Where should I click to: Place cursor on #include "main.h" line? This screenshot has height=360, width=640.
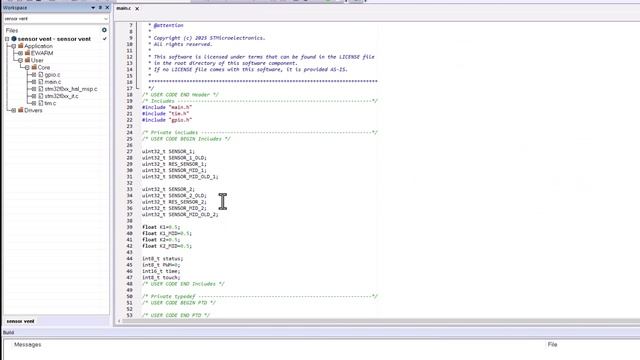tap(167, 107)
